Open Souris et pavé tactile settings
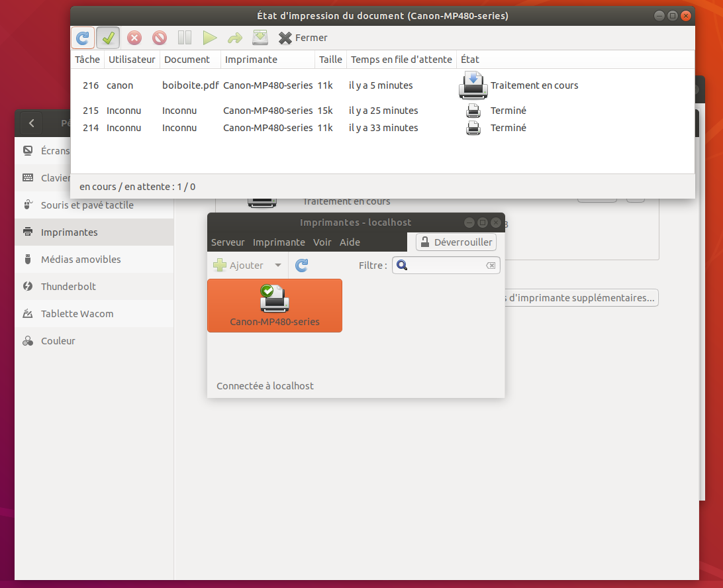This screenshot has width=723, height=588. [x=94, y=205]
